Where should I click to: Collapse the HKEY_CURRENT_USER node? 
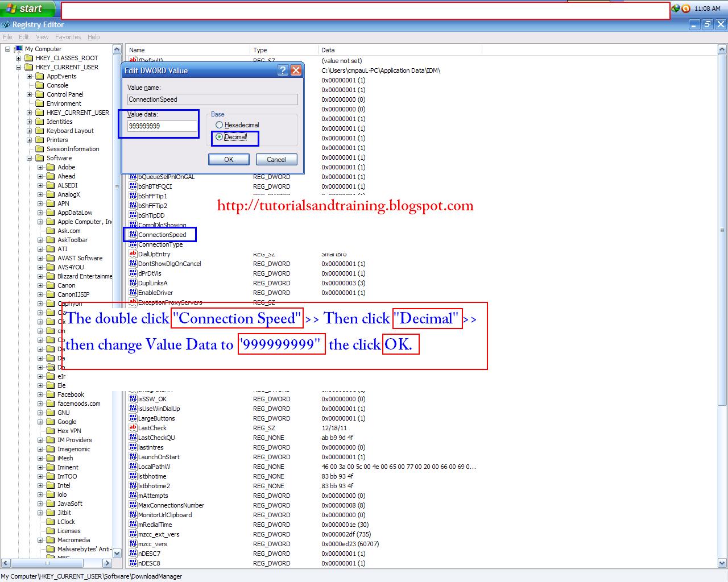(19, 67)
